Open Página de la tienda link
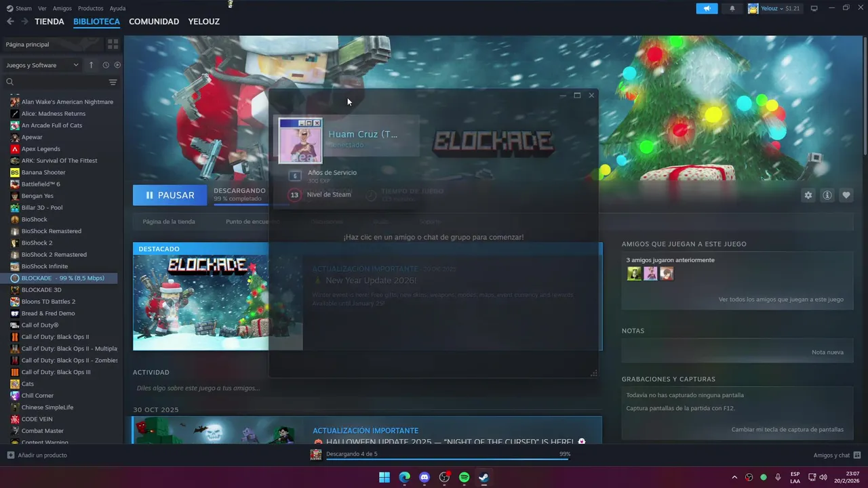The height and width of the screenshot is (488, 868). click(169, 222)
